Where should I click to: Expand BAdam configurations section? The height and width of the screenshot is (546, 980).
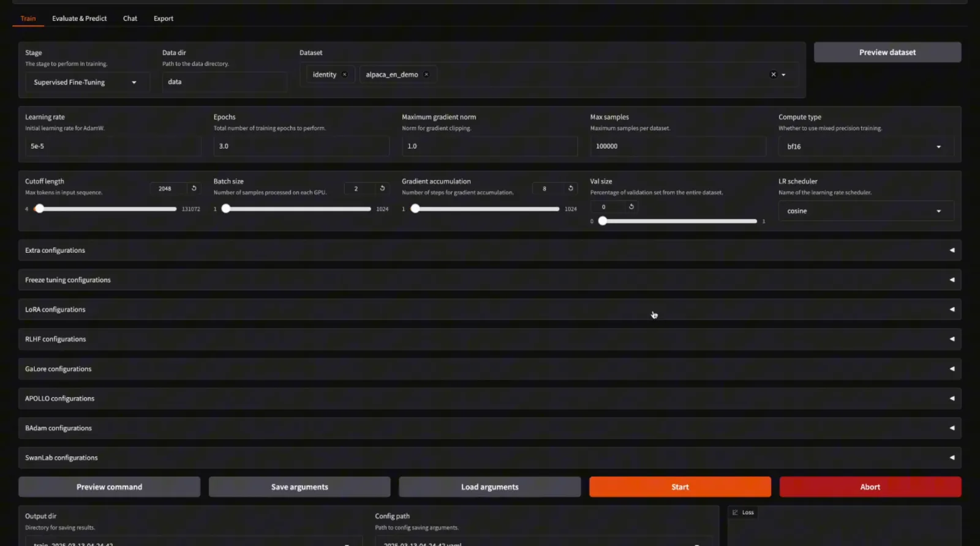[x=489, y=428]
